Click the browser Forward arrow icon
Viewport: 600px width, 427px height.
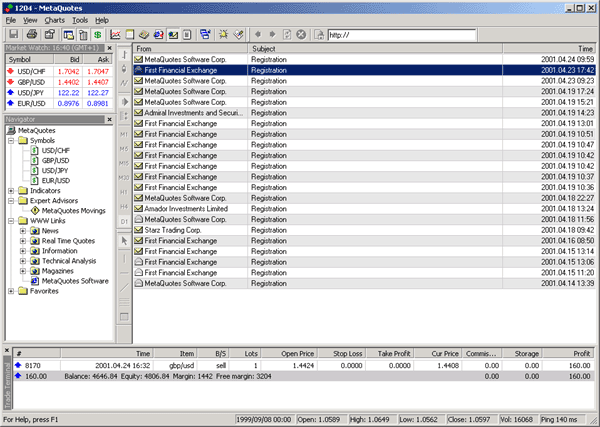coord(272,35)
